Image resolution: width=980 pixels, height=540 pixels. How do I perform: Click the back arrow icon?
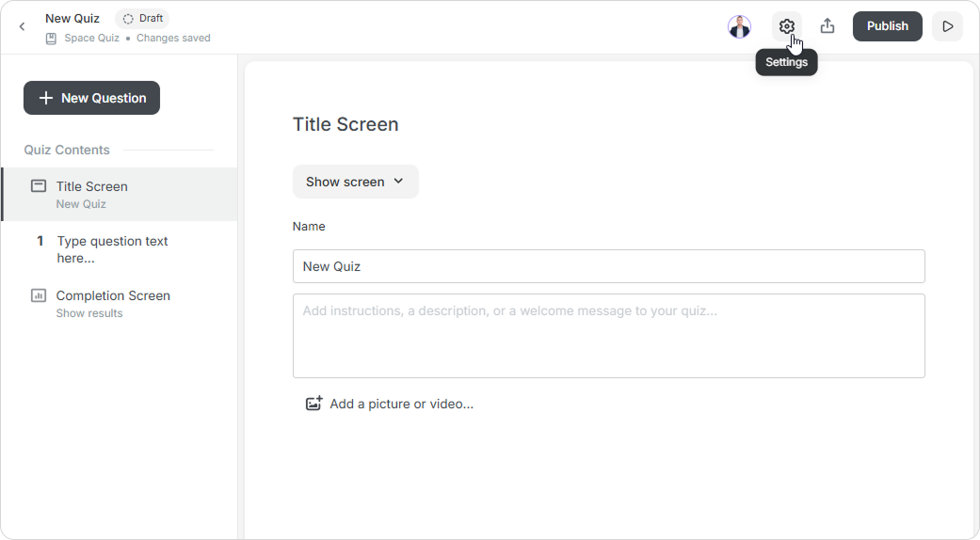pyautogui.click(x=22, y=26)
